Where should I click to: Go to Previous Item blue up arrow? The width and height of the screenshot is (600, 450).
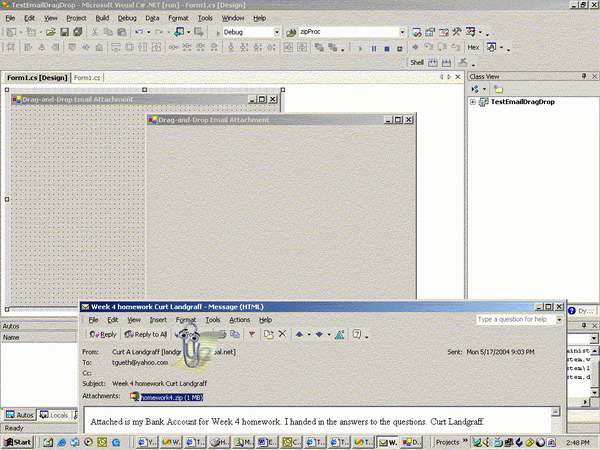299,334
